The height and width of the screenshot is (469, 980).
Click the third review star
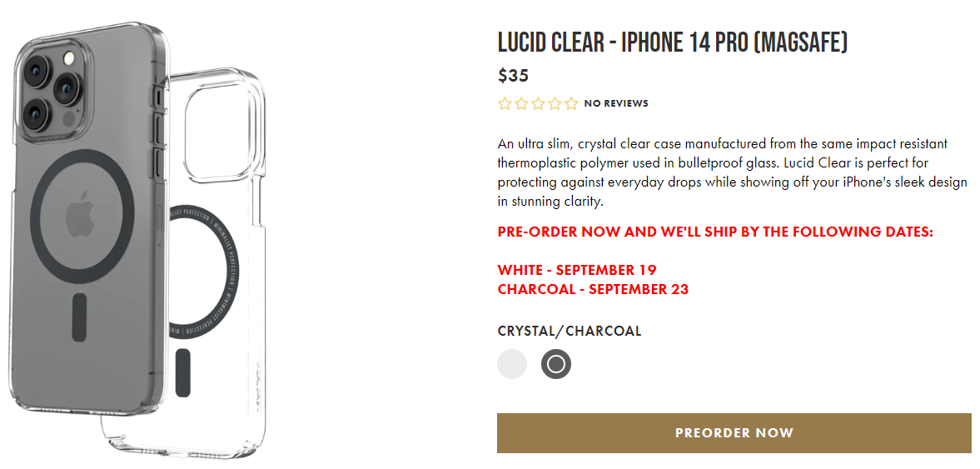(538, 104)
